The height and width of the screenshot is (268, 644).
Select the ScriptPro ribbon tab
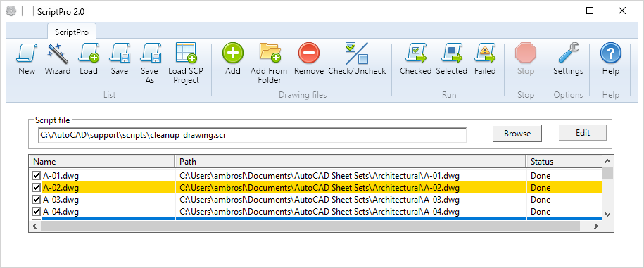pyautogui.click(x=72, y=32)
